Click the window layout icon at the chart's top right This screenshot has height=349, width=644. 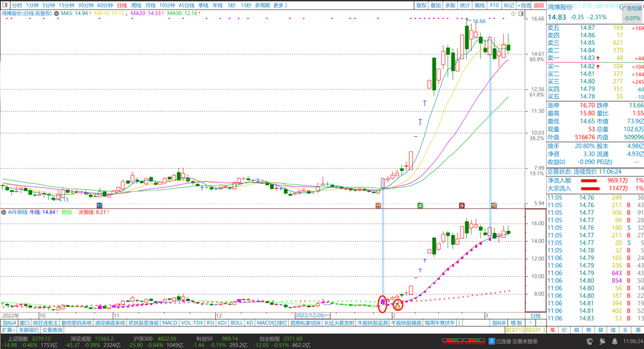click(521, 14)
